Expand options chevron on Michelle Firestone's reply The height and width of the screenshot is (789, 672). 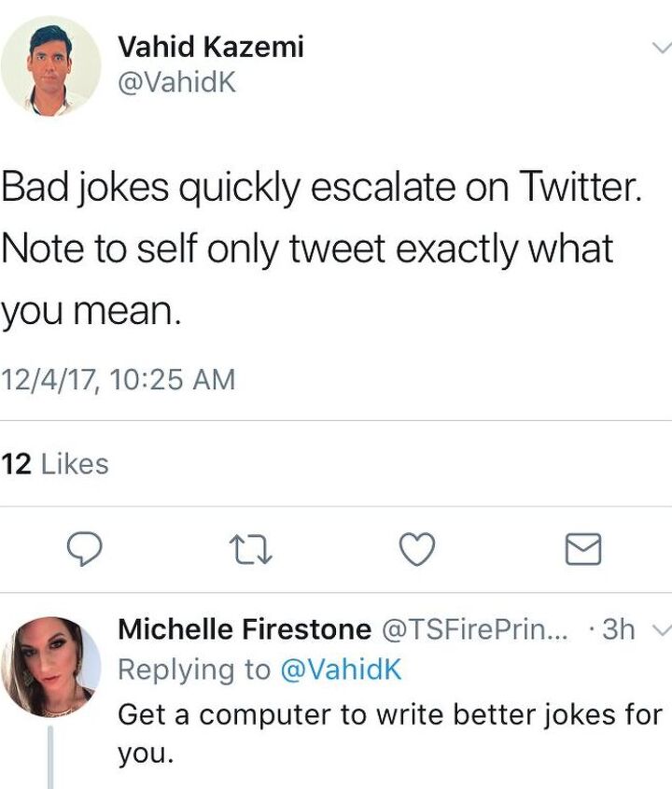pos(660,631)
